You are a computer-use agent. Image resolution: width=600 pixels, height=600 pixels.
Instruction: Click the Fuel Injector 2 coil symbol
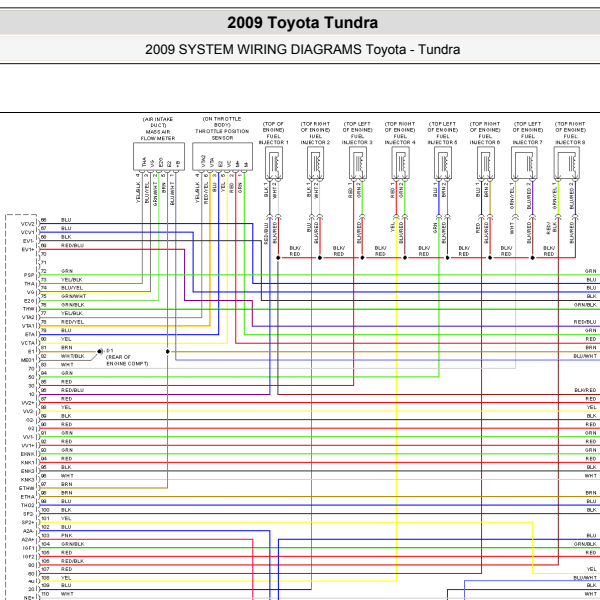pyautogui.click(x=316, y=163)
